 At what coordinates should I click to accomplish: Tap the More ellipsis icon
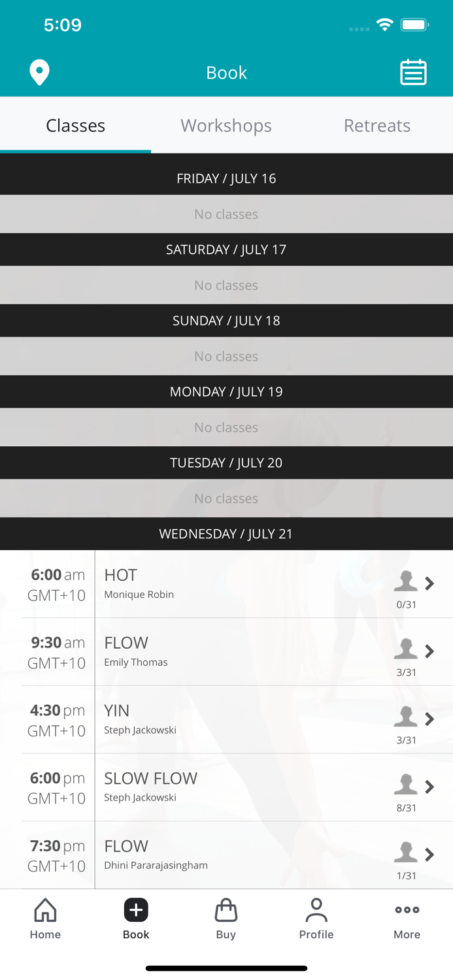(407, 919)
